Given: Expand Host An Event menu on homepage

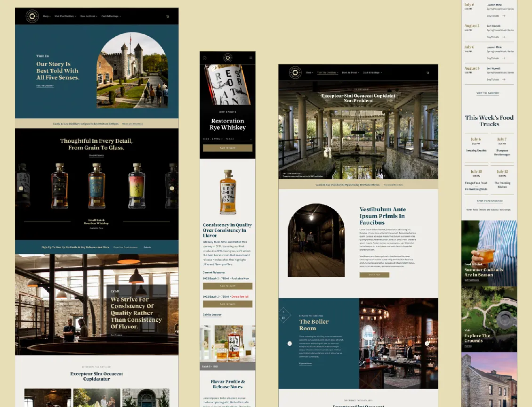Looking at the screenshot, I should 89,16.
